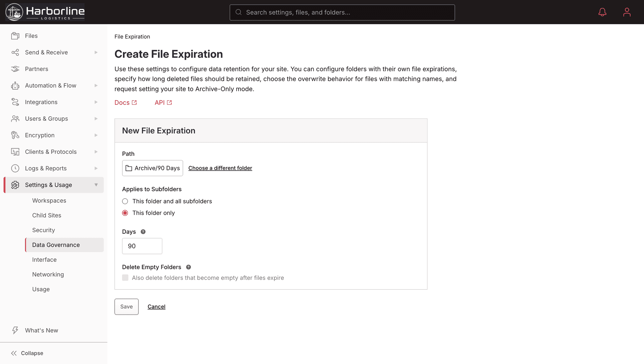The height and width of the screenshot is (364, 644).
Task: Open the notifications bell
Action: [602, 12]
